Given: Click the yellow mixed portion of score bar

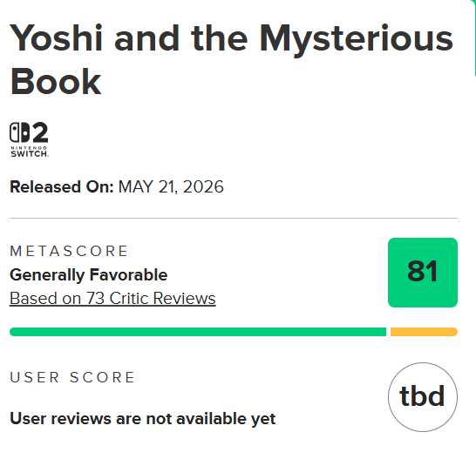Looking at the screenshot, I should [424, 332].
